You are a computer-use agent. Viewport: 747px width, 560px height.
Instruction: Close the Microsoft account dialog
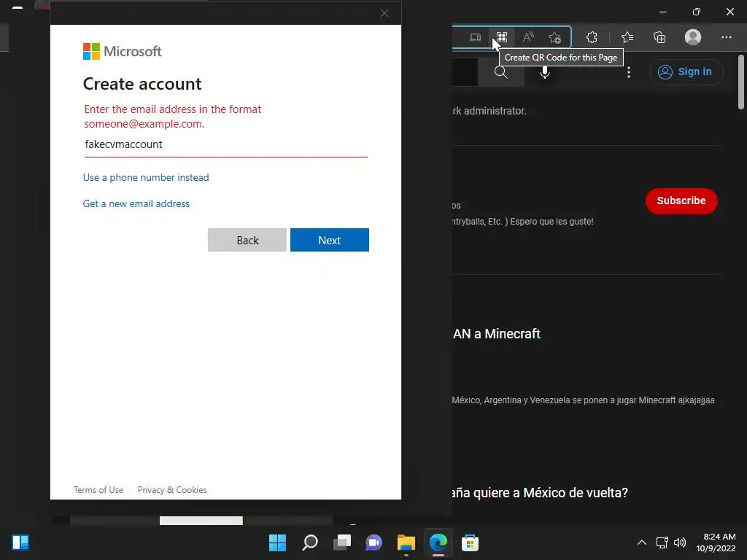coord(384,13)
